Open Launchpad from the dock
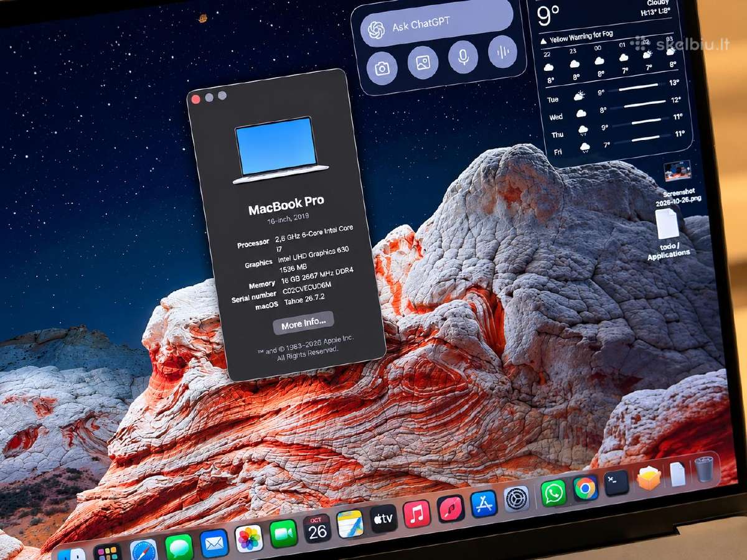The height and width of the screenshot is (560, 747). pyautogui.click(x=107, y=553)
